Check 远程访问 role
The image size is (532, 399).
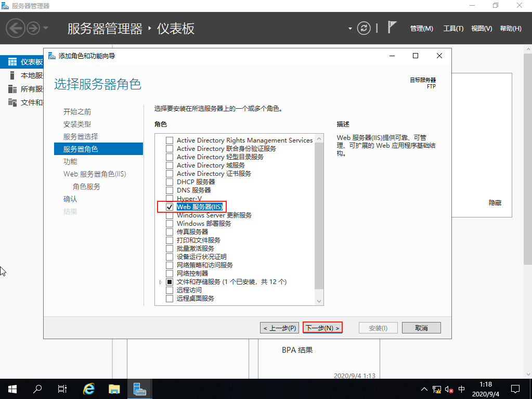[170, 290]
